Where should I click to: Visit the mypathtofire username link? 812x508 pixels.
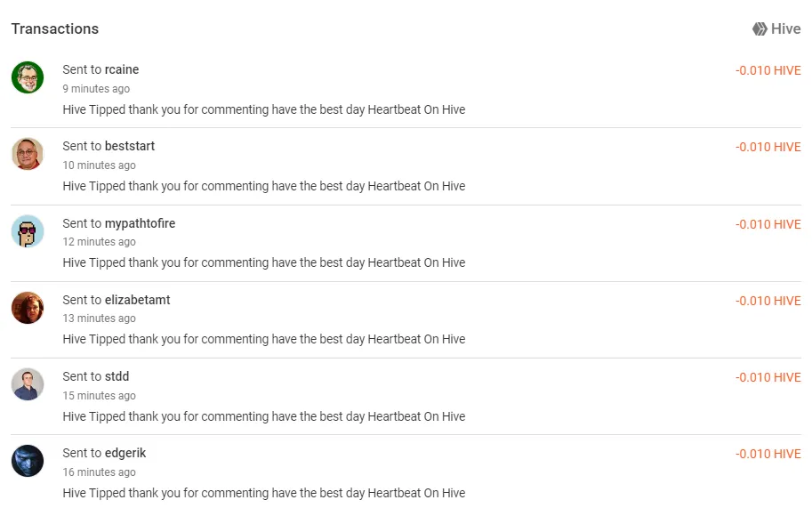pyautogui.click(x=140, y=223)
